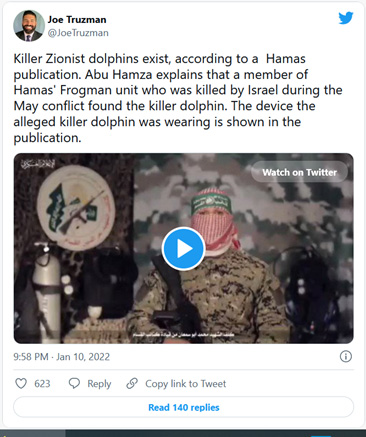
Task: Click the 623 likes count
Action: (x=42, y=384)
